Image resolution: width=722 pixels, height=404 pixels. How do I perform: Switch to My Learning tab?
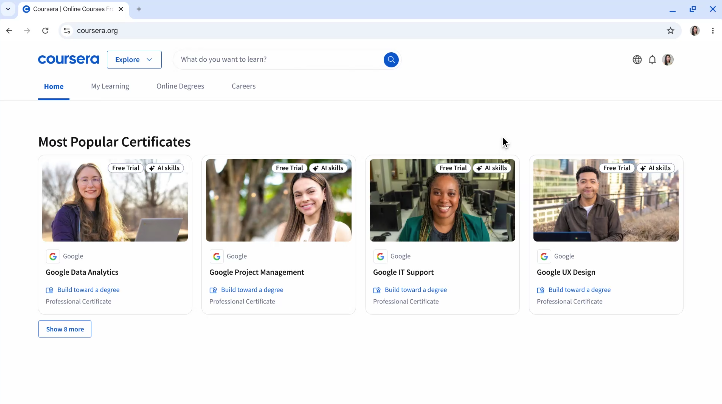point(110,87)
